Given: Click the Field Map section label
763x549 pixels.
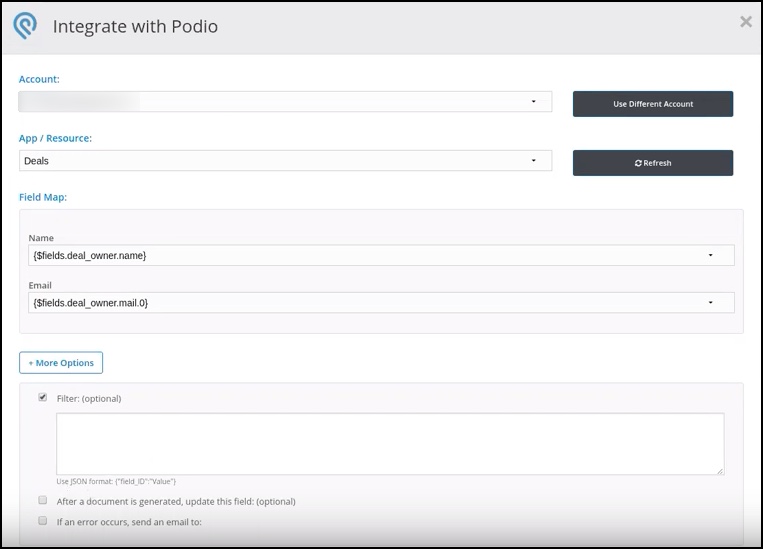Looking at the screenshot, I should (43, 197).
